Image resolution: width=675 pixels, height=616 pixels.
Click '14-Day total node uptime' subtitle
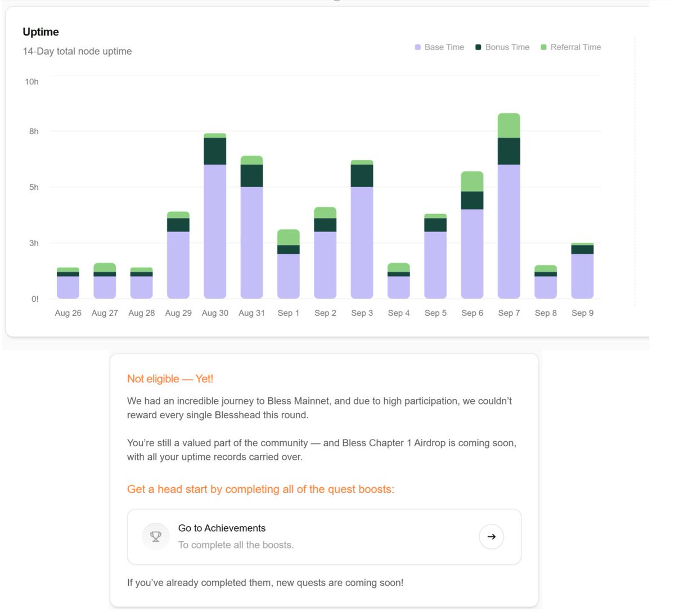(77, 51)
